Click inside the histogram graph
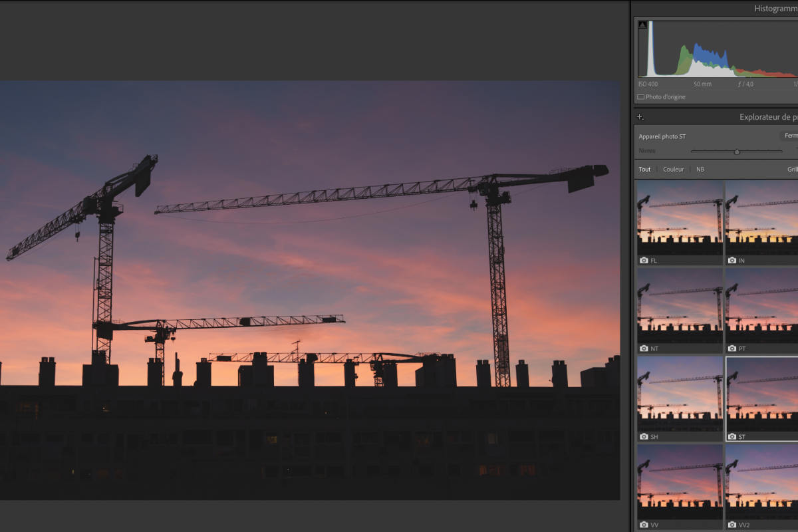 [718, 49]
